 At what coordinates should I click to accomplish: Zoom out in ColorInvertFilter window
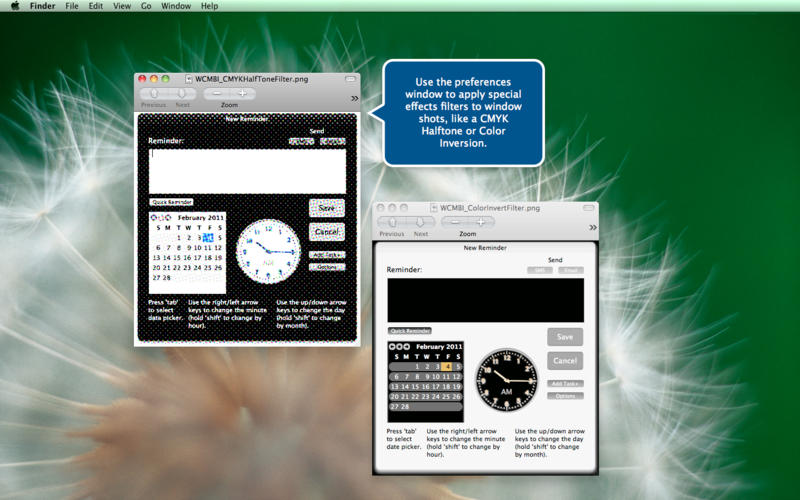point(455,222)
